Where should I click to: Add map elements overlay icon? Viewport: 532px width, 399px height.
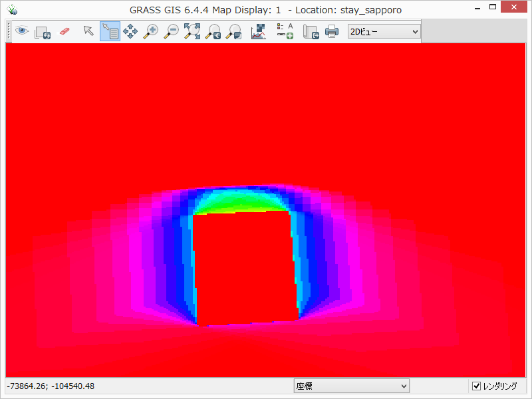click(285, 31)
